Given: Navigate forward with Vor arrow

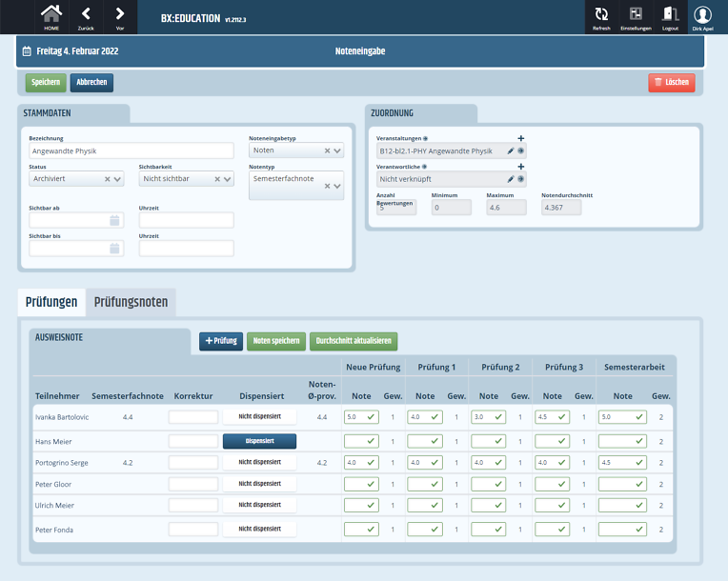Looking at the screenshot, I should click(x=120, y=17).
